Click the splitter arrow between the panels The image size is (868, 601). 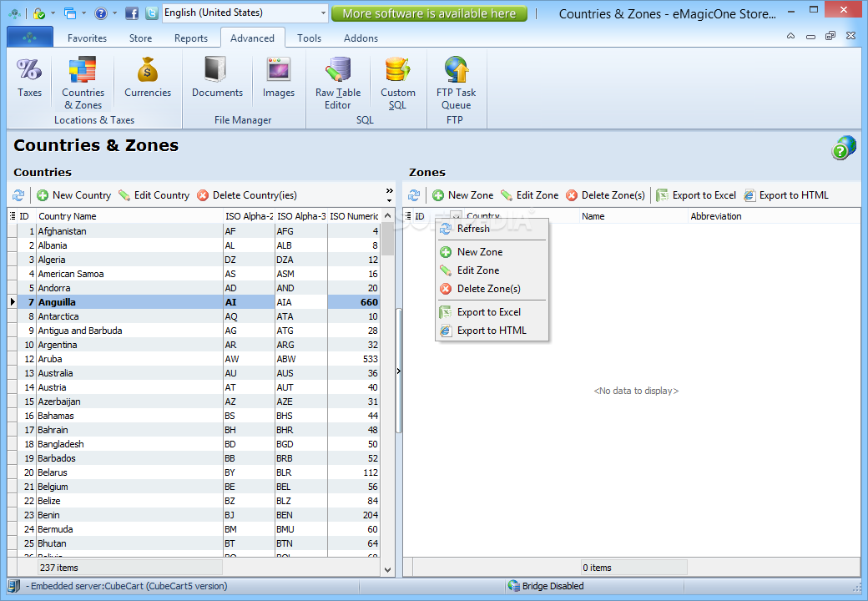(x=399, y=371)
